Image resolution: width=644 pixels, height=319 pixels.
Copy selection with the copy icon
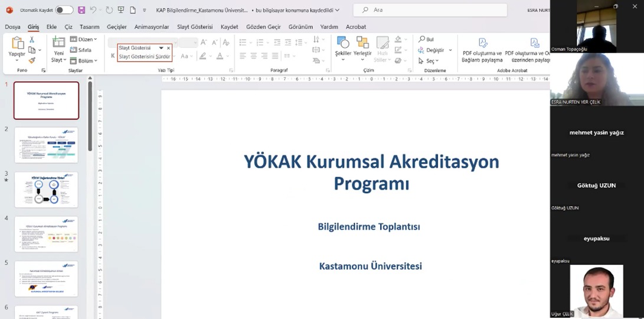pyautogui.click(x=32, y=50)
